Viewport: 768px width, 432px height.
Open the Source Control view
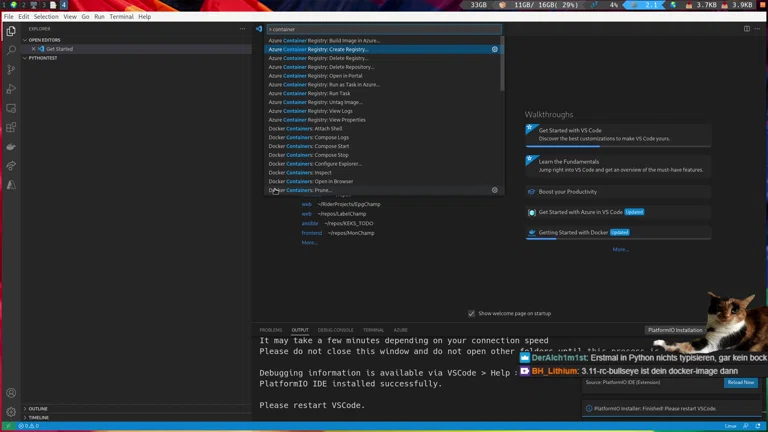[11, 69]
